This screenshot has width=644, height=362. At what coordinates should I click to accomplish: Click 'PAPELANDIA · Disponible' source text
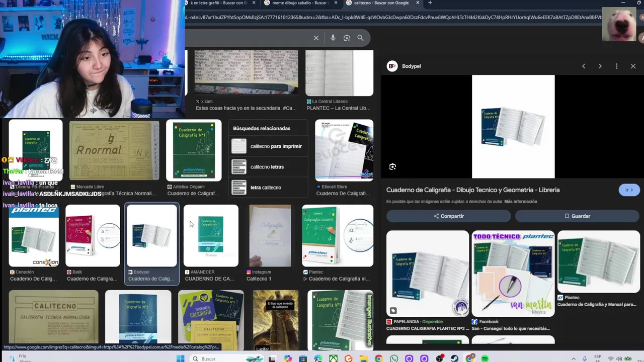click(x=418, y=322)
